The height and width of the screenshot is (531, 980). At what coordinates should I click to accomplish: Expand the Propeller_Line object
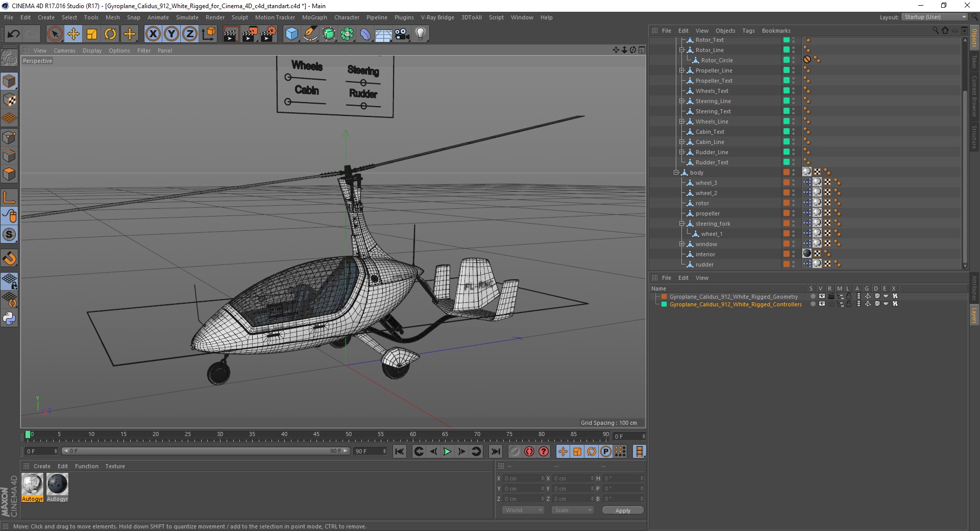[681, 70]
